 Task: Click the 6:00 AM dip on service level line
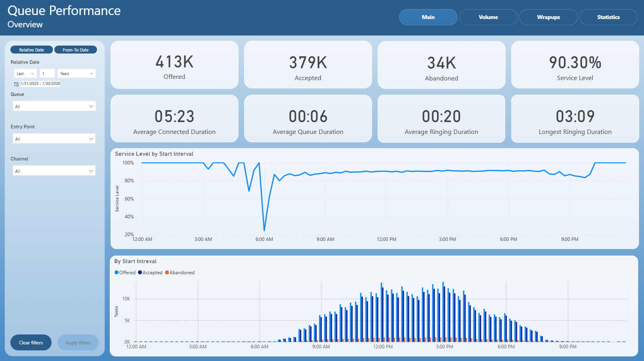point(264,230)
